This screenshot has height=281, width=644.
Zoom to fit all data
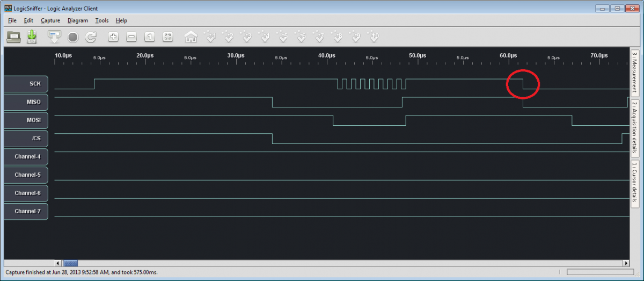pos(168,37)
